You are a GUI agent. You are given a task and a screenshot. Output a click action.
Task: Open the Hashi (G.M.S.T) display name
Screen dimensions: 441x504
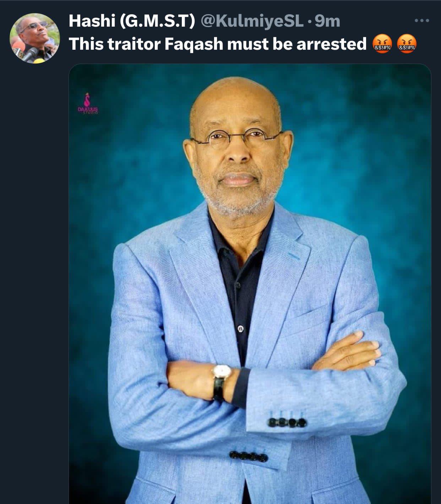(132, 21)
